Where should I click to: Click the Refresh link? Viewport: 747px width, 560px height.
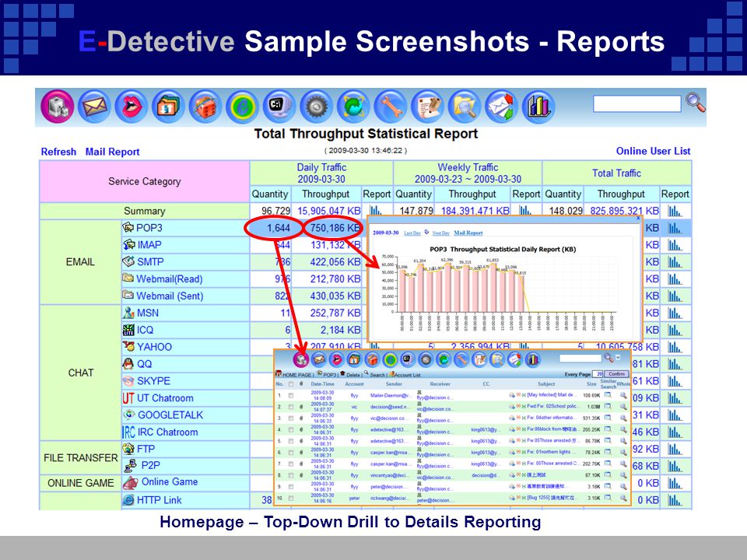pos(58,152)
